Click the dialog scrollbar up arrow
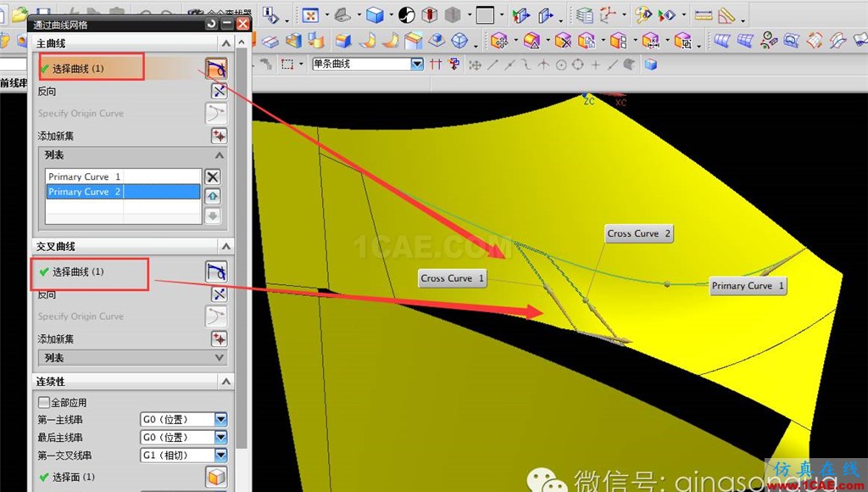This screenshot has height=492, width=868. coord(242,42)
